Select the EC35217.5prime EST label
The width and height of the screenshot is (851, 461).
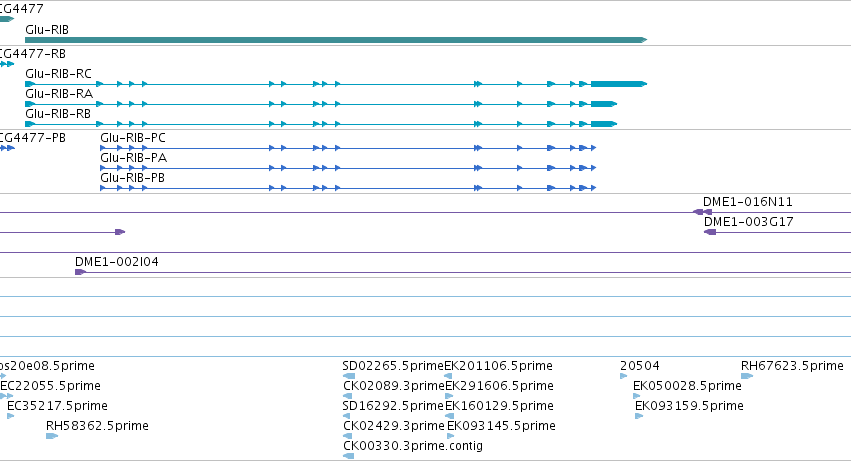[x=57, y=406]
